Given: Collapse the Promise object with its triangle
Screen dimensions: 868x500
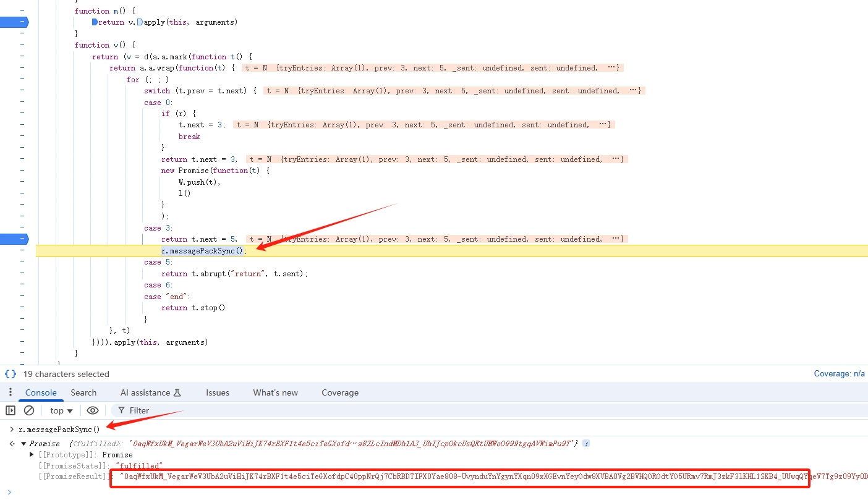Looking at the screenshot, I should click(23, 444).
